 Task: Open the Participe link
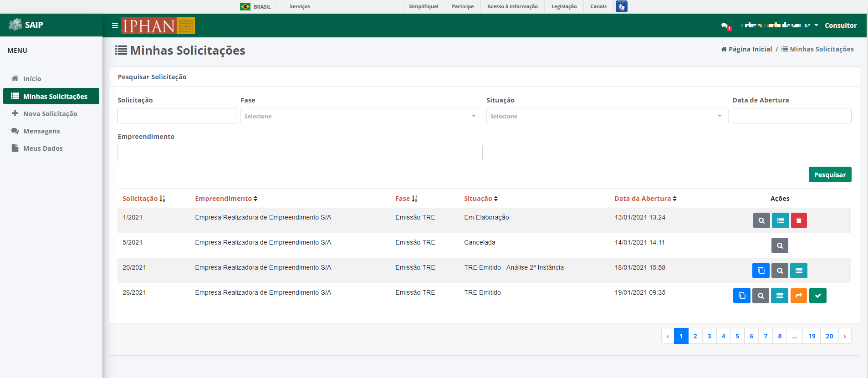(463, 6)
